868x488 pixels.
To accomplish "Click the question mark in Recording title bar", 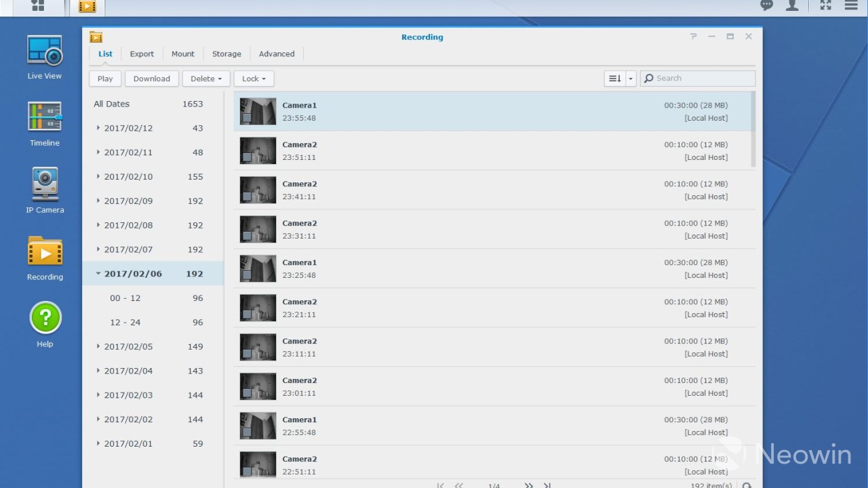I will click(x=693, y=37).
